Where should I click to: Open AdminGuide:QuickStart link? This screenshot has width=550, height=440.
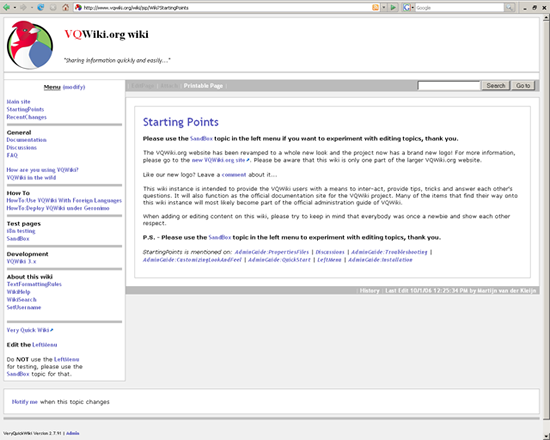pos(279,260)
